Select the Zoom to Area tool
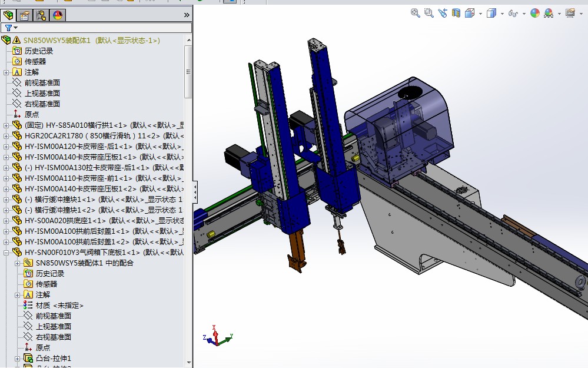 tap(428, 12)
